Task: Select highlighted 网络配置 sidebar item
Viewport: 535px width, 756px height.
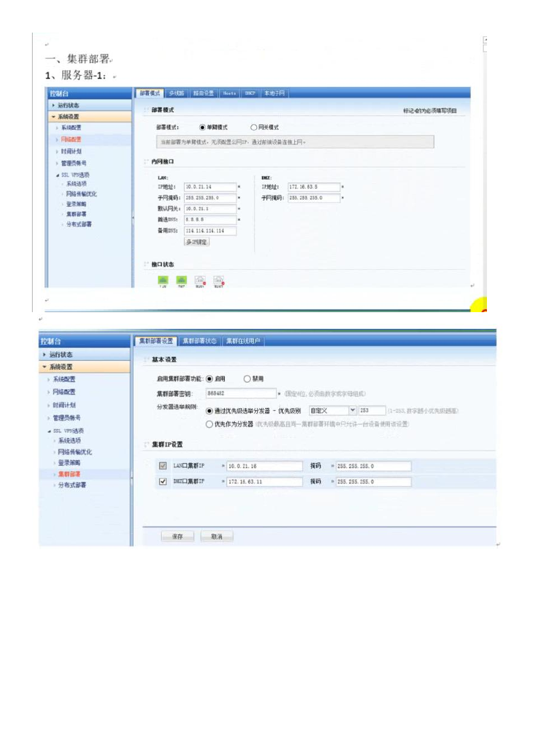Action: tap(71, 140)
